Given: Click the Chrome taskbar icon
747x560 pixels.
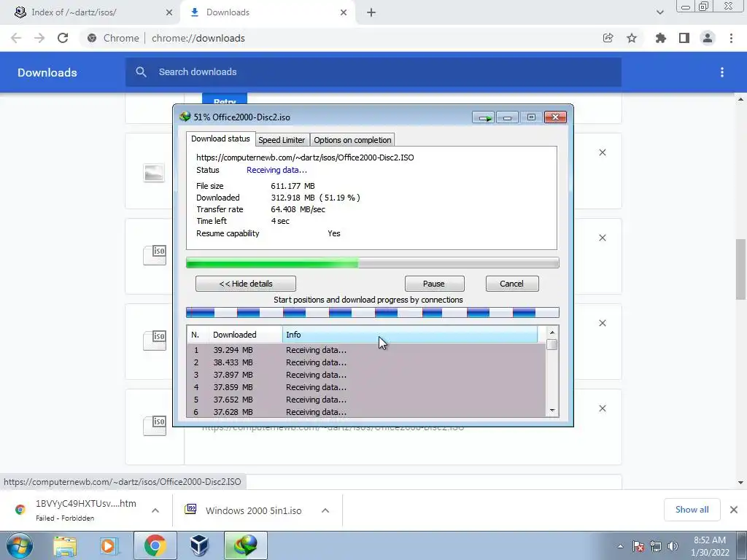Looking at the screenshot, I should (155, 545).
